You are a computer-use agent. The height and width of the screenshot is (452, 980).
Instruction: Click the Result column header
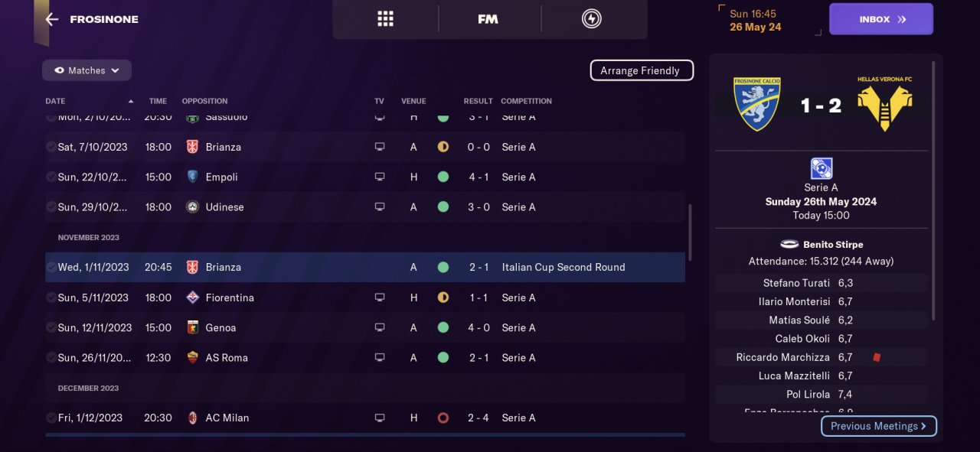click(478, 101)
